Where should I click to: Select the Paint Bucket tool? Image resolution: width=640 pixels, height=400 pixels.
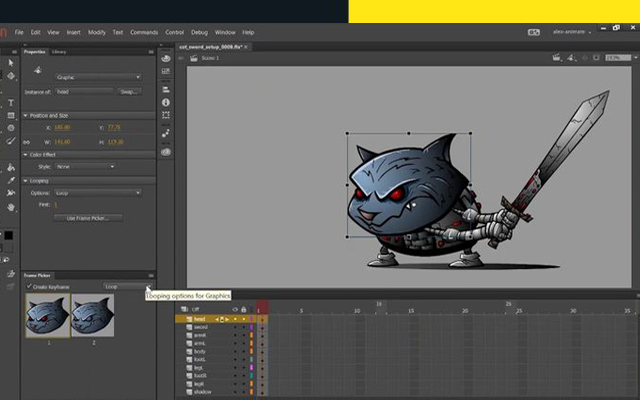[11, 168]
